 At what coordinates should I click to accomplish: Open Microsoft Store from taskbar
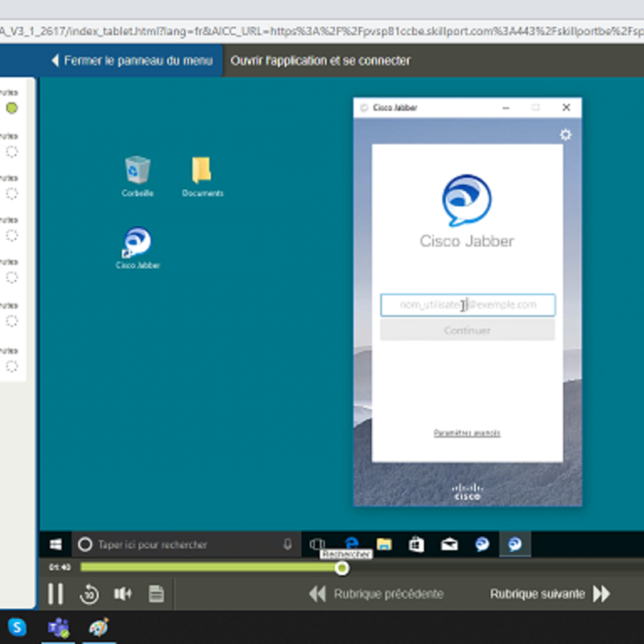[416, 545]
